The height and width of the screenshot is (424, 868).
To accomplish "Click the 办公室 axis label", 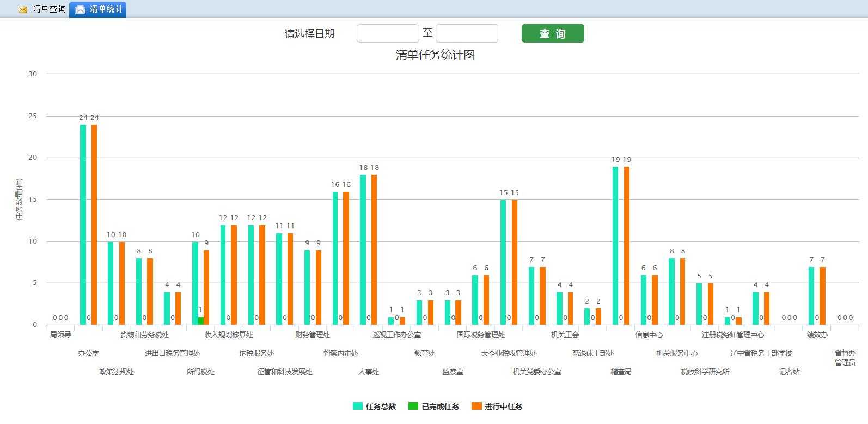I will coord(88,353).
